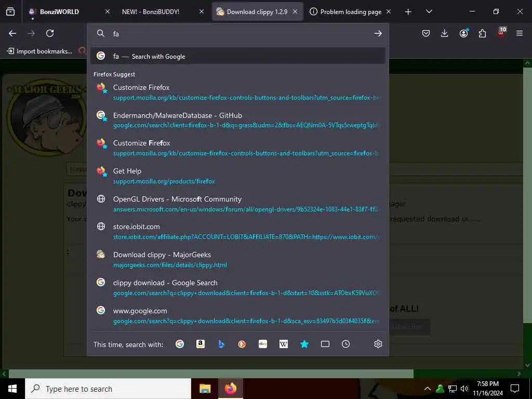
Task: Show hidden system tray icons
Action: point(428,389)
